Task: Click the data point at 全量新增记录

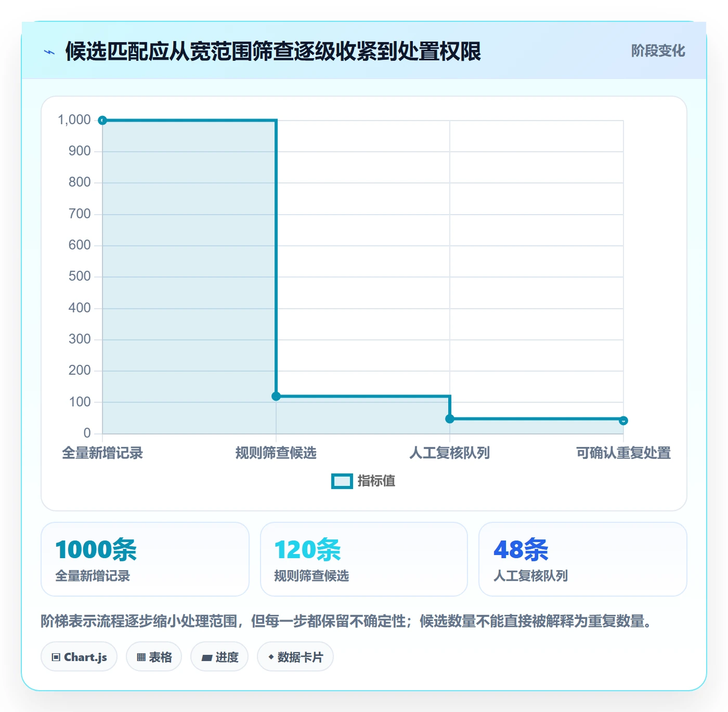Action: 102,121
